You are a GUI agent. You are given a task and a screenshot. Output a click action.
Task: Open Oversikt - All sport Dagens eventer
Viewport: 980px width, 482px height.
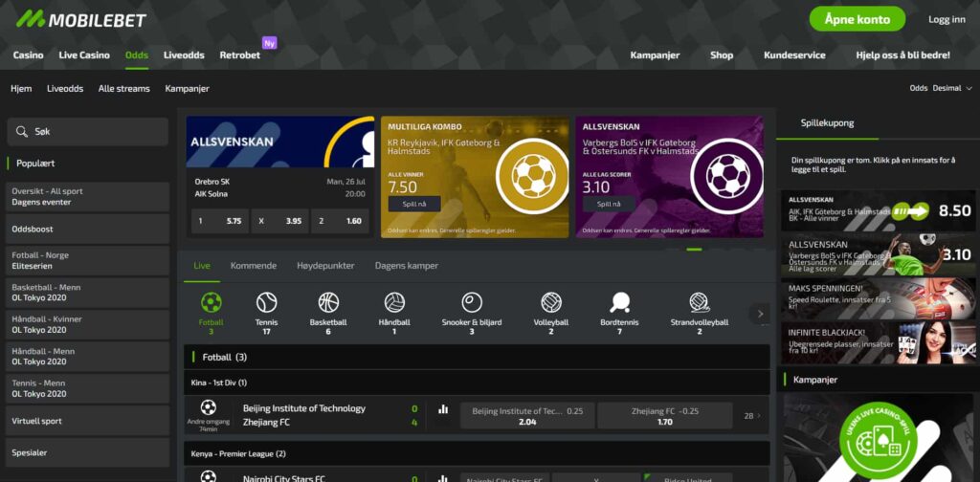[87, 197]
